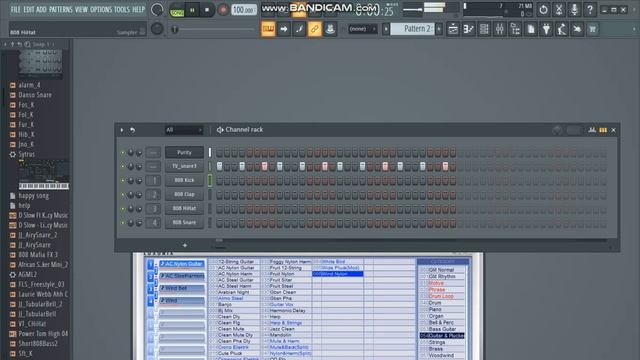Click the plus button right of Pattern 2
The width and height of the screenshot is (640, 360).
coord(439,29)
